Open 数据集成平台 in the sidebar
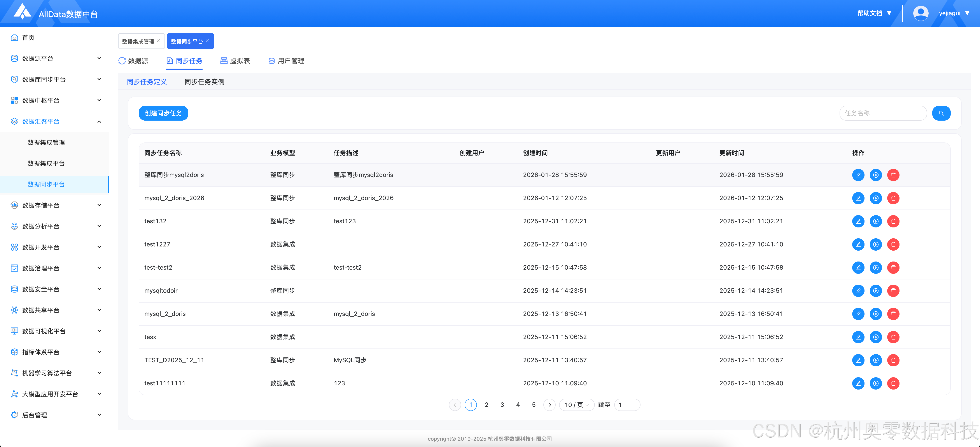The width and height of the screenshot is (980, 447). (x=46, y=163)
